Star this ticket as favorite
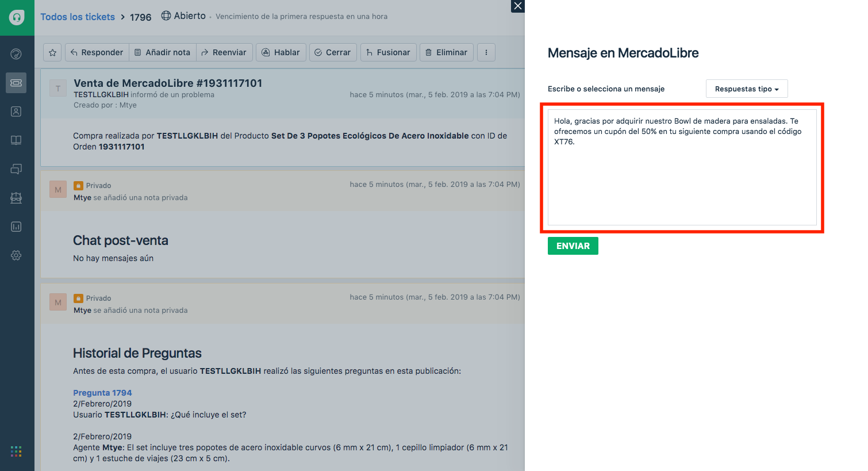Image resolution: width=868 pixels, height=471 pixels. click(52, 52)
